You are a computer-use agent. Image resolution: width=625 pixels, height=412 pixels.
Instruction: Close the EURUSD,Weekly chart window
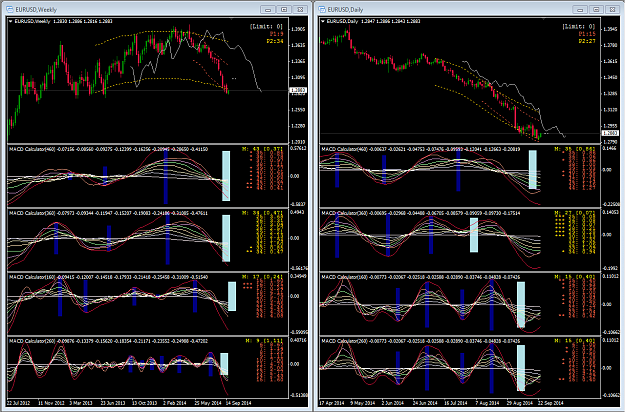300,9
